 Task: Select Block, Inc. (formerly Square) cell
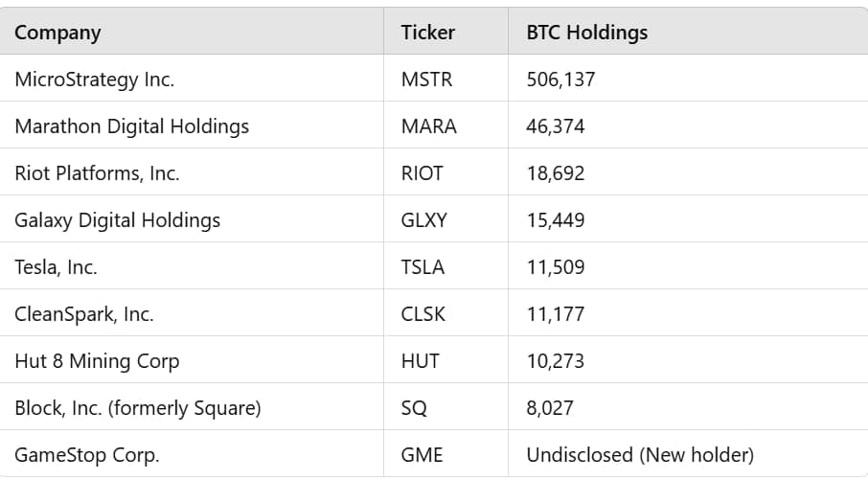point(137,408)
